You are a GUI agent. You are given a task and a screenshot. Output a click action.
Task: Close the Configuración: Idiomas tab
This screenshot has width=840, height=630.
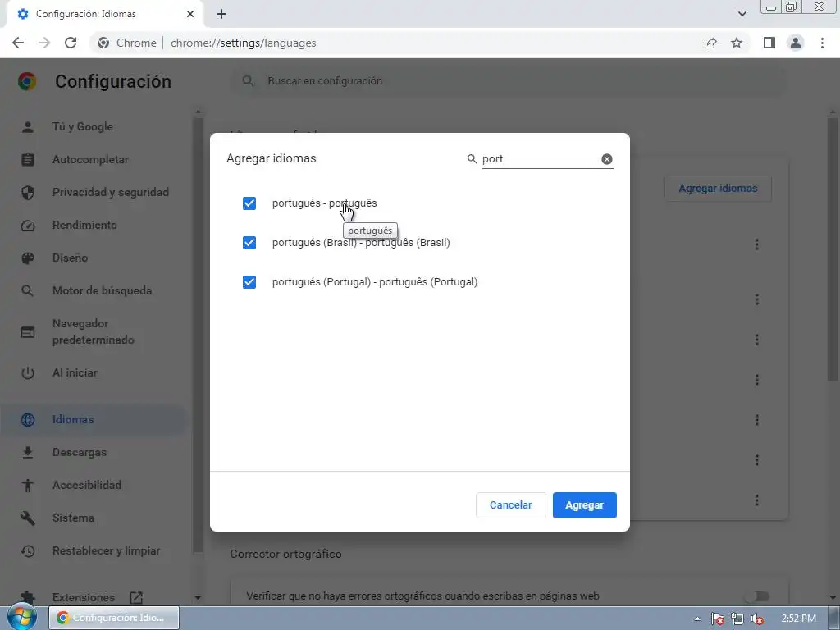[190, 14]
